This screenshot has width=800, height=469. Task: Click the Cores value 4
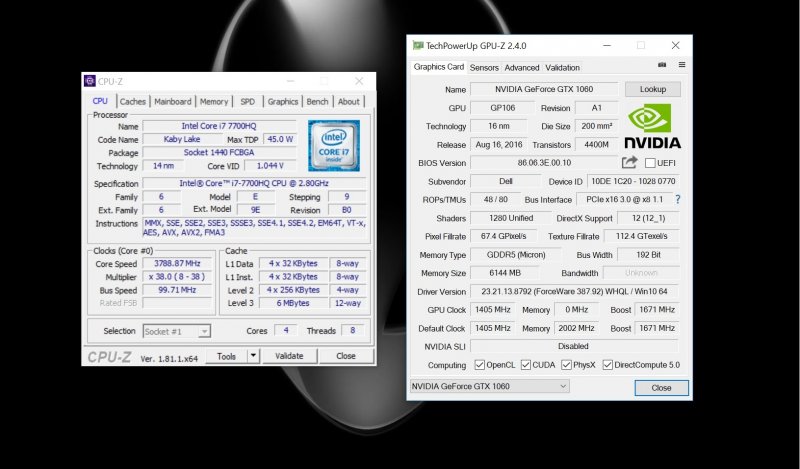pos(286,330)
